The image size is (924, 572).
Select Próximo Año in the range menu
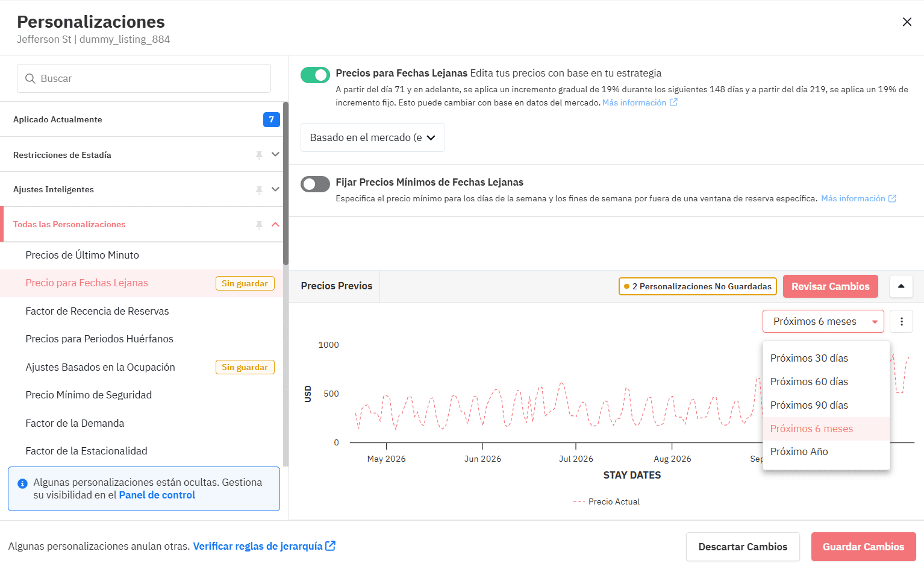[799, 451]
